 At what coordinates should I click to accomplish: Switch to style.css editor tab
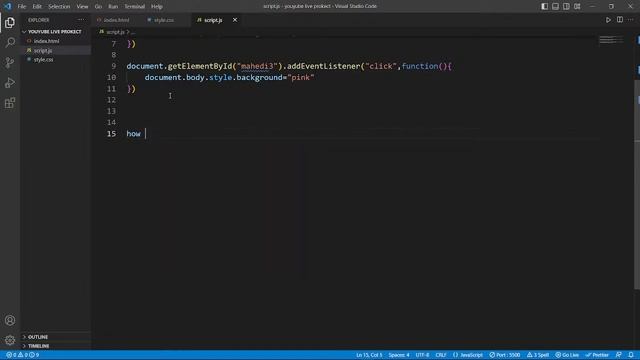click(164, 20)
